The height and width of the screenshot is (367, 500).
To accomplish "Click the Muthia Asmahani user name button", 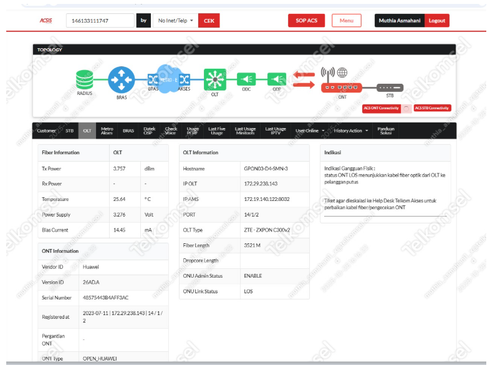I will pos(399,21).
